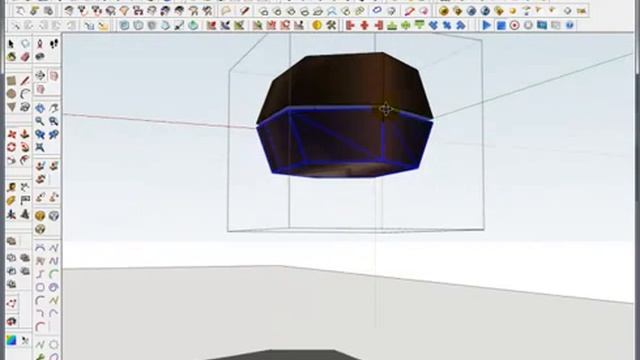Activate the pink Eraser tool
The image size is (640, 360).
click(x=25, y=57)
